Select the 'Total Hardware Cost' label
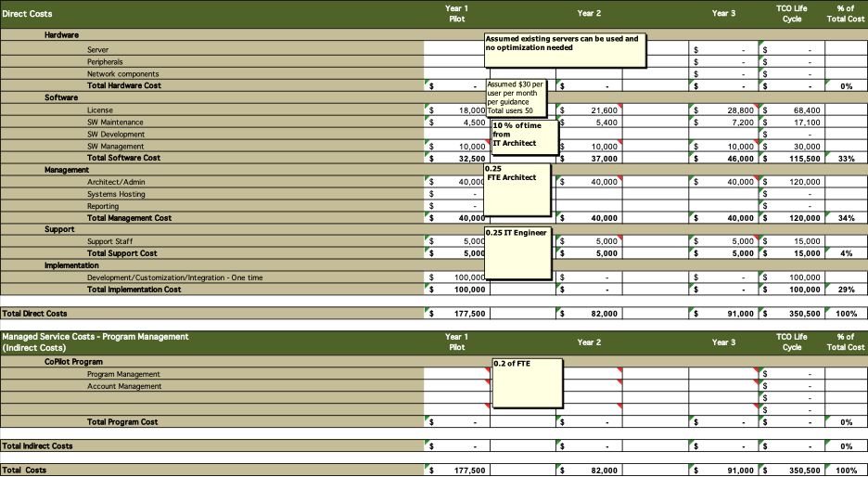Image resolution: width=868 pixels, height=477 pixels. 124,85
